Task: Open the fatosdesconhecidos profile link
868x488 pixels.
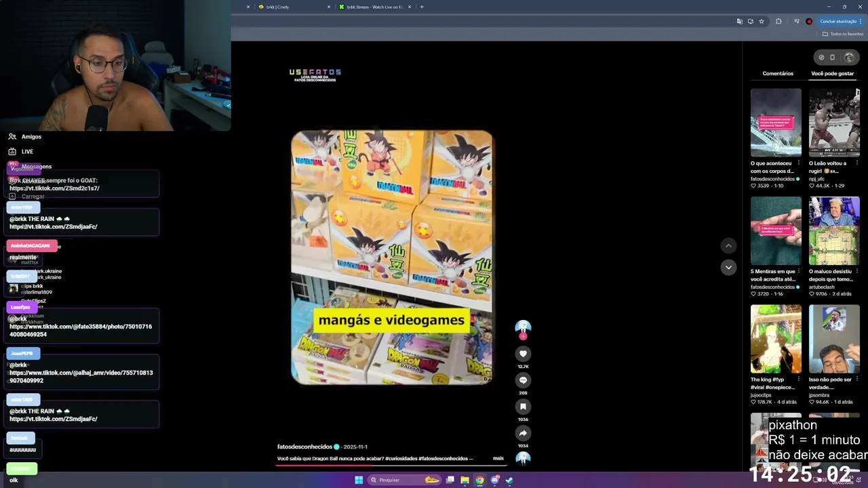Action: coord(304,447)
